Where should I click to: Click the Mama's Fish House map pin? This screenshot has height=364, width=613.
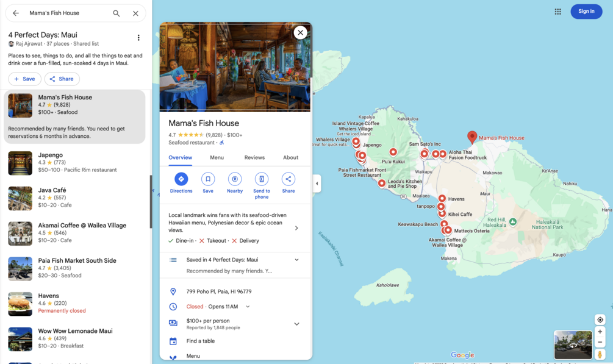472,137
